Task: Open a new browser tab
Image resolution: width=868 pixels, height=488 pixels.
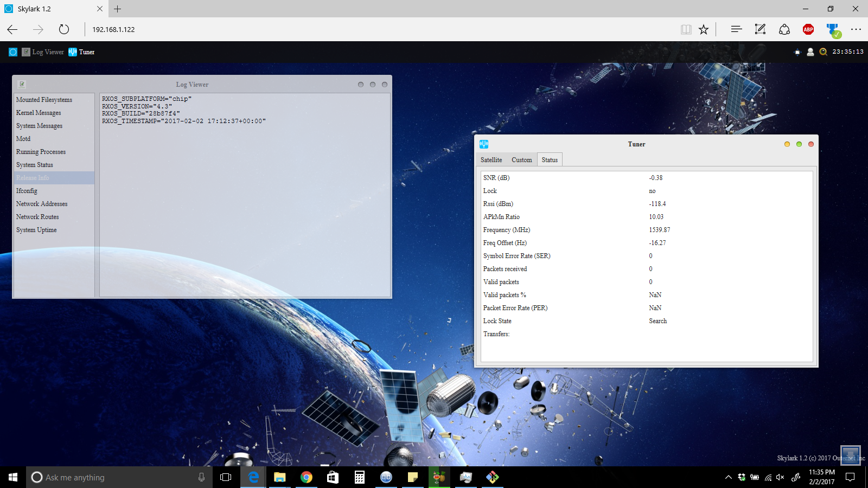Action: click(x=118, y=9)
